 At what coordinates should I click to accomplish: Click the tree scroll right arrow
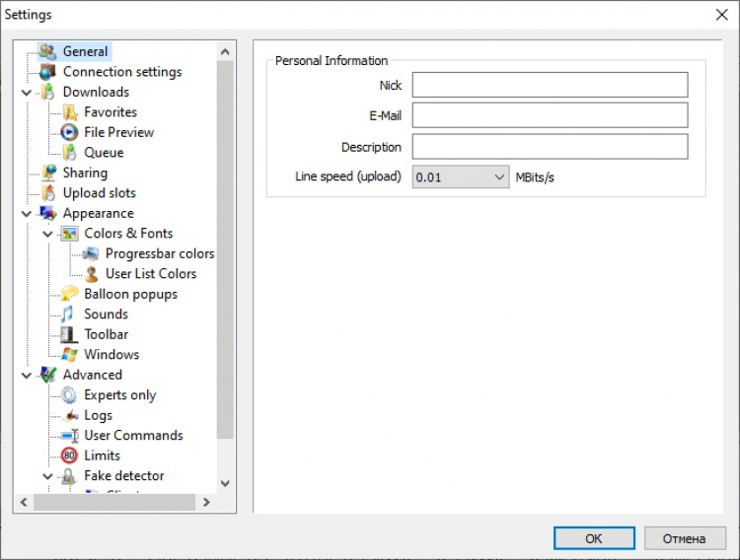(206, 503)
